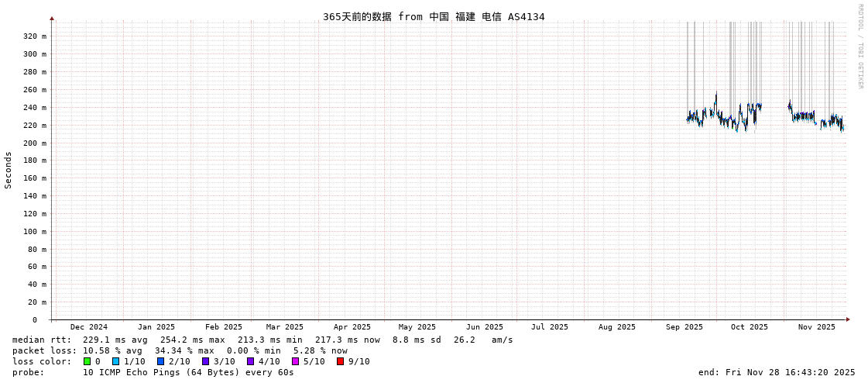Click the end timestamp Fri Nov 28
Image resolution: width=868 pixels, height=383 pixels.
777,372
